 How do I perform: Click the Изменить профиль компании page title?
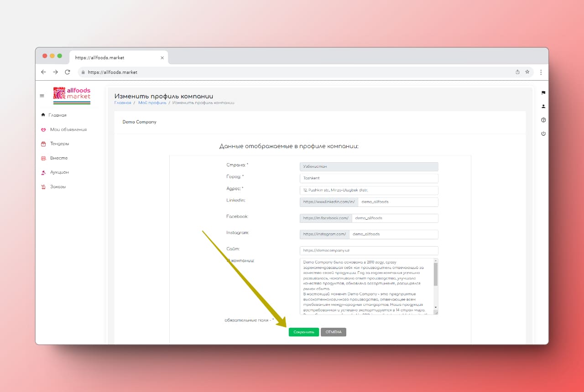[x=164, y=96]
